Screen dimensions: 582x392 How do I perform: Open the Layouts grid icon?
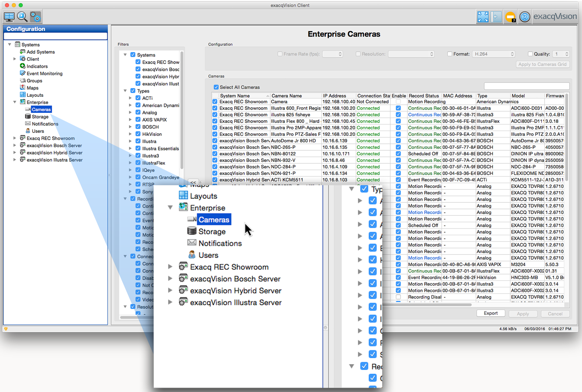coord(23,95)
